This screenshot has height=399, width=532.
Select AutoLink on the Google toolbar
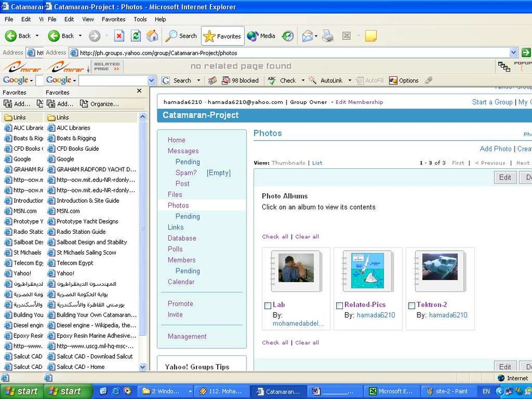332,80
